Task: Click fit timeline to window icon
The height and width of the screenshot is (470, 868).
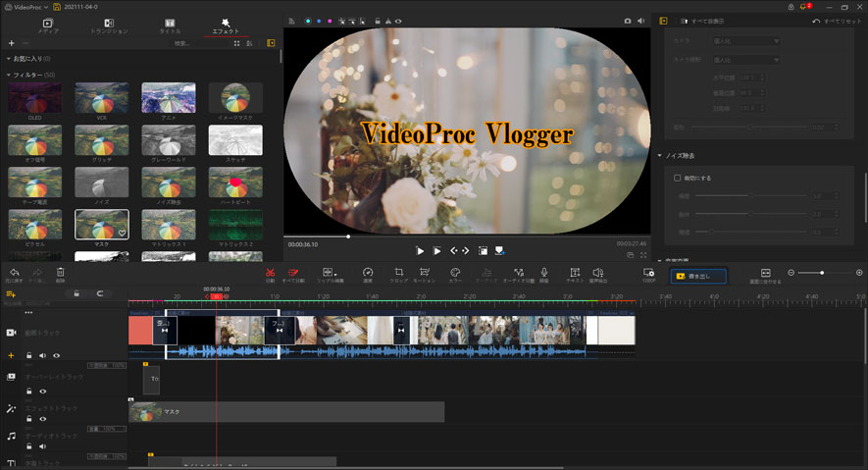Action: pyautogui.click(x=766, y=273)
